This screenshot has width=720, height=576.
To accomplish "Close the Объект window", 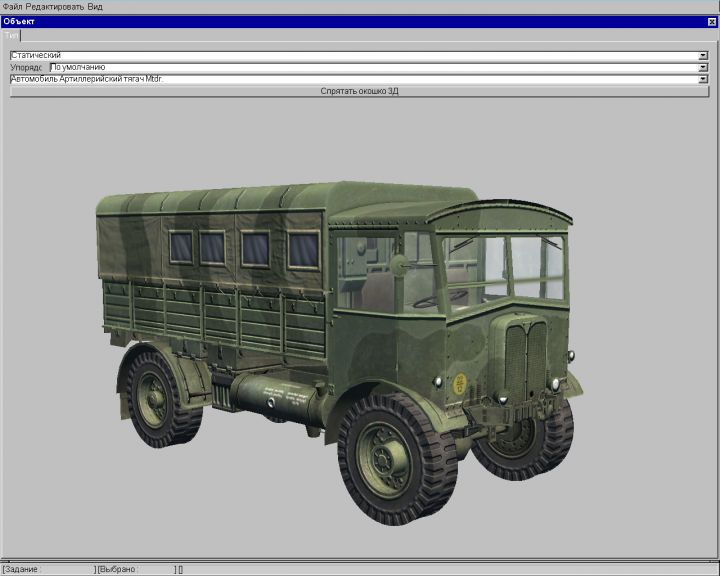I will click(711, 21).
